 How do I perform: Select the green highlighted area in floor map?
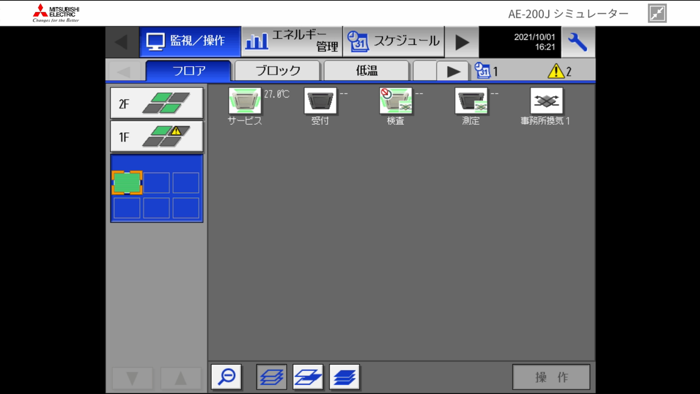[127, 182]
